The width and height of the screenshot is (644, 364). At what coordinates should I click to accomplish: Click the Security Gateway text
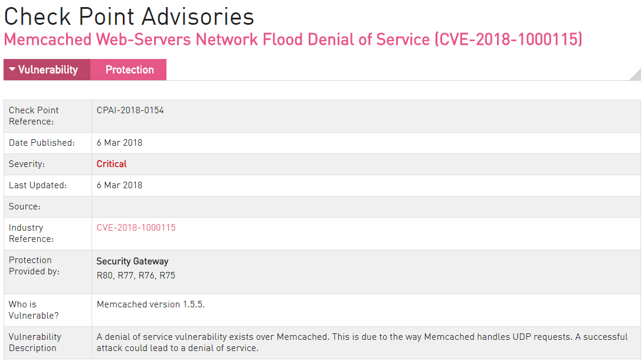(132, 261)
